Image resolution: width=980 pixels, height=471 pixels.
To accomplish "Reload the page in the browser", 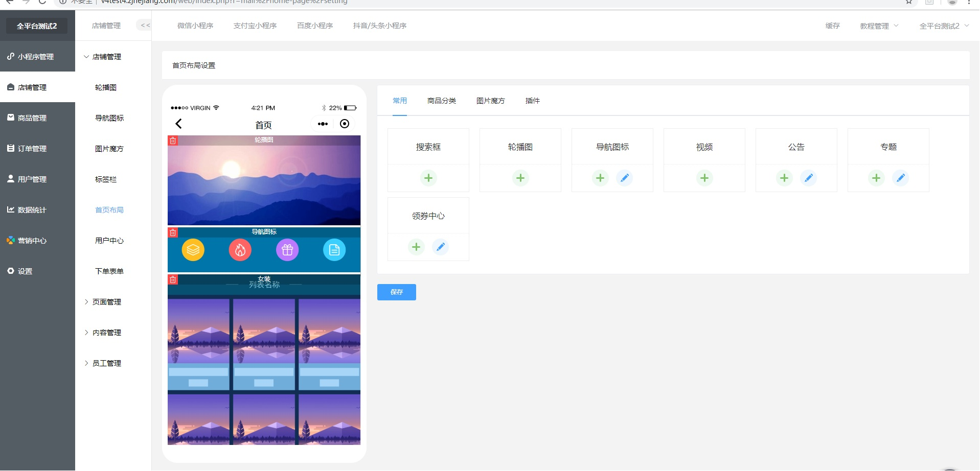I will point(42,2).
